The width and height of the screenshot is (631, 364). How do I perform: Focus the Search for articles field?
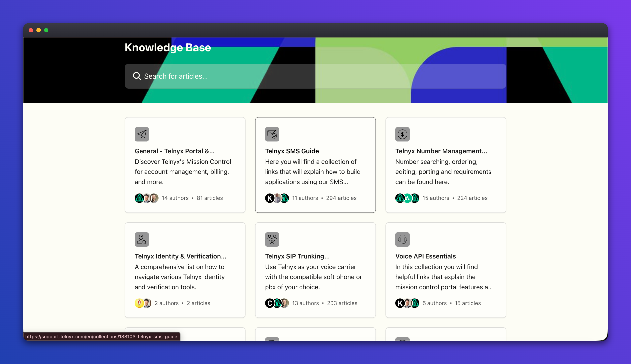315,76
